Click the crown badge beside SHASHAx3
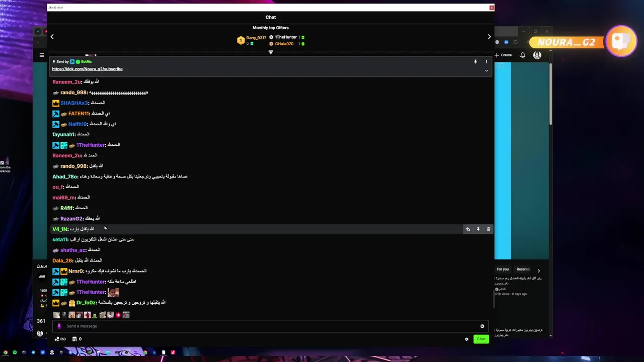 [56, 103]
